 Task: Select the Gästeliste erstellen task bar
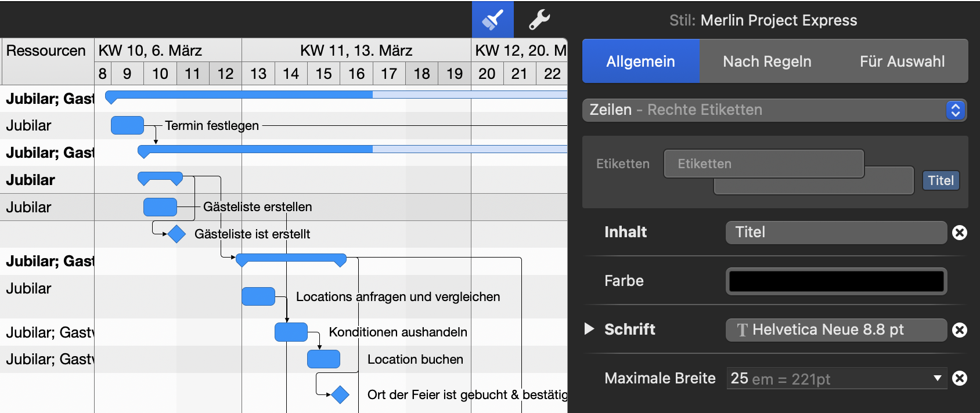(x=160, y=207)
